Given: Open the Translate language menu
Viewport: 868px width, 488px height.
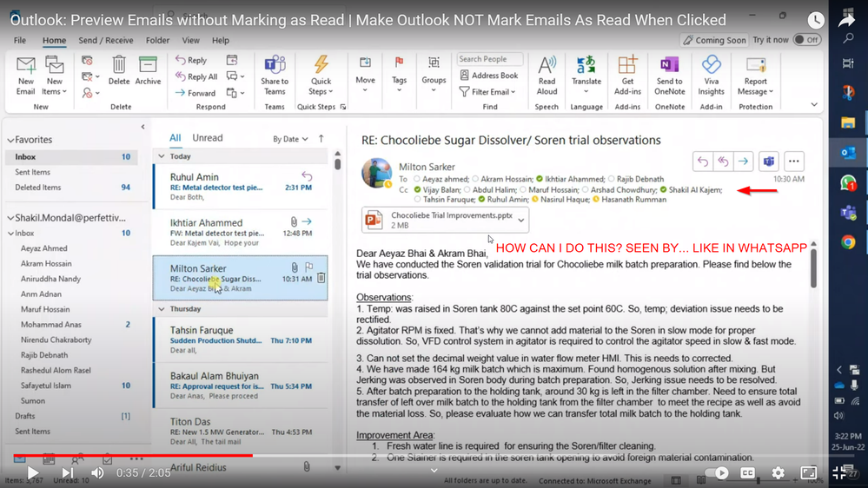Looking at the screenshot, I should click(x=586, y=76).
